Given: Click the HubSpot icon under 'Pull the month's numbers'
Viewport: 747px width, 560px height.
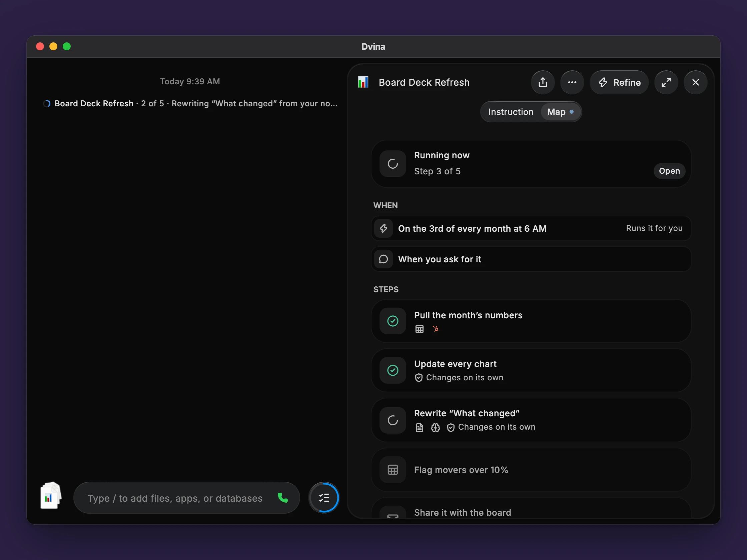Looking at the screenshot, I should [x=435, y=329].
